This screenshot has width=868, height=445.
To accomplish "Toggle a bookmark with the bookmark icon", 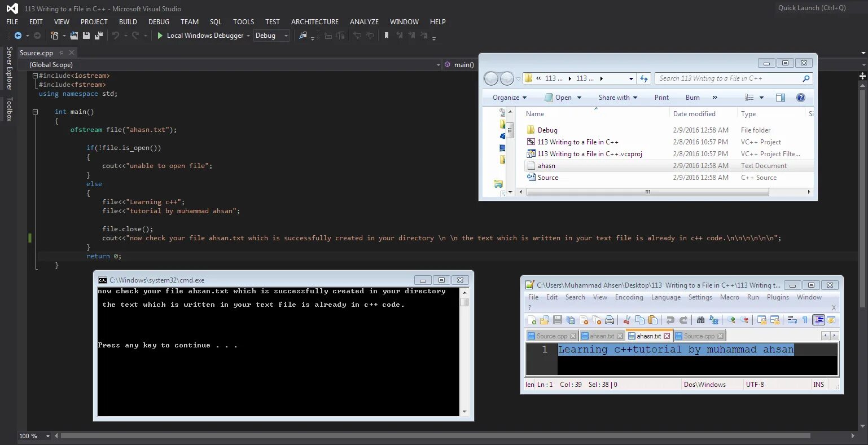I will [x=386, y=36].
